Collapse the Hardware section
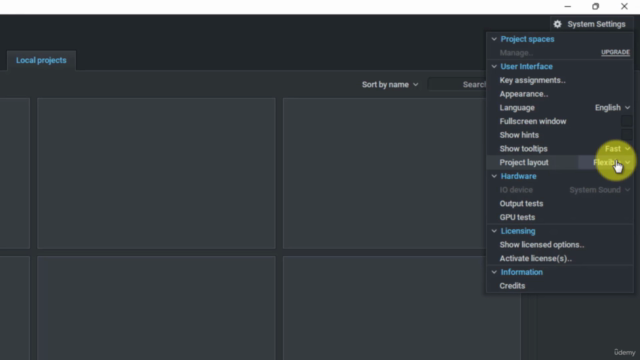This screenshot has height=360, width=640. (x=494, y=176)
